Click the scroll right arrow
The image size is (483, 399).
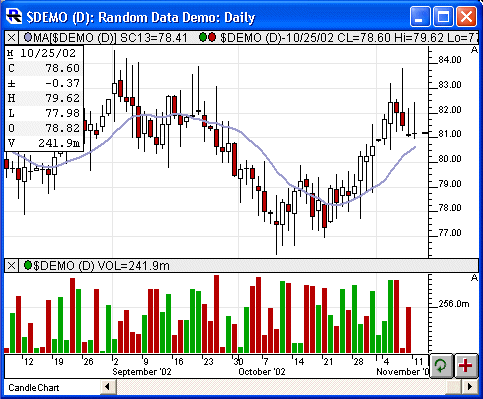click(470, 387)
